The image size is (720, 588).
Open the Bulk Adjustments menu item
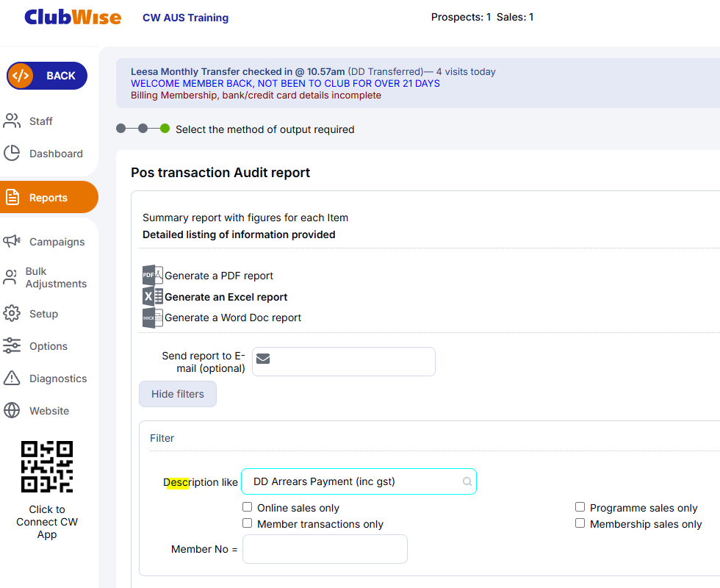(56, 278)
